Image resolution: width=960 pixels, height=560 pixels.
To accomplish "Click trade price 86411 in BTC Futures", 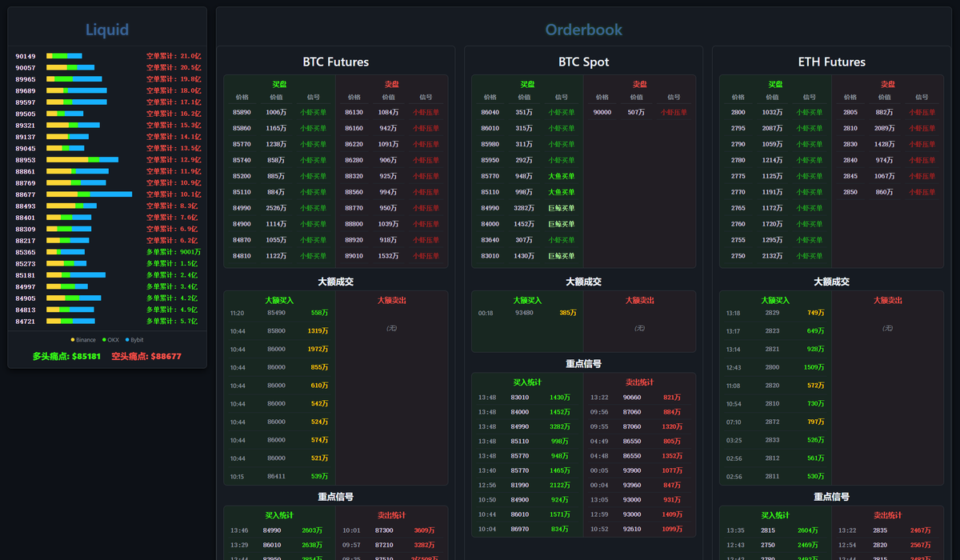I will [276, 476].
